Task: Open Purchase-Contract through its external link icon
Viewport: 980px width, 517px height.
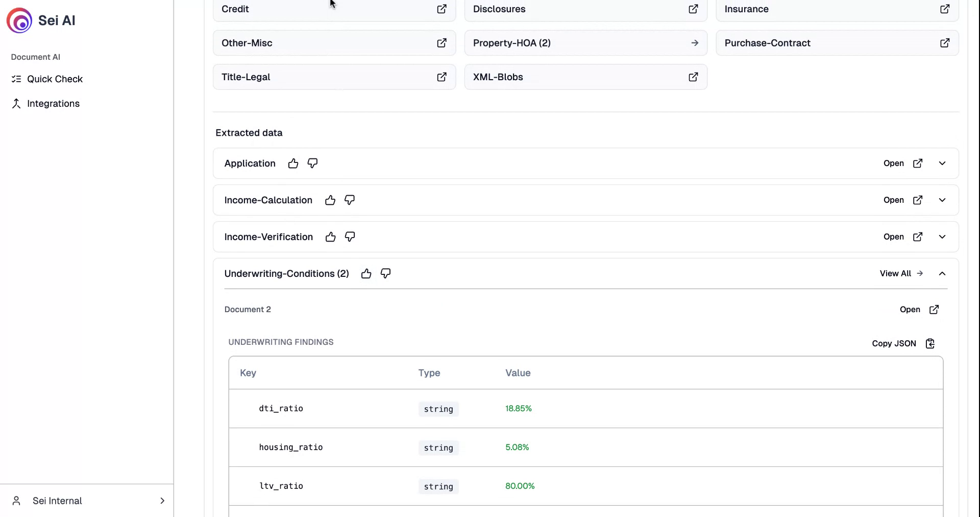Action: (x=945, y=43)
